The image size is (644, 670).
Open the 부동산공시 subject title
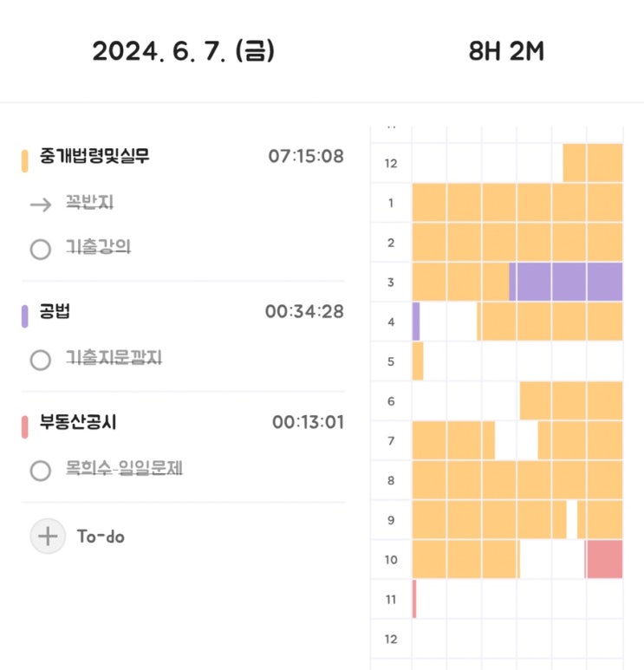tap(78, 423)
